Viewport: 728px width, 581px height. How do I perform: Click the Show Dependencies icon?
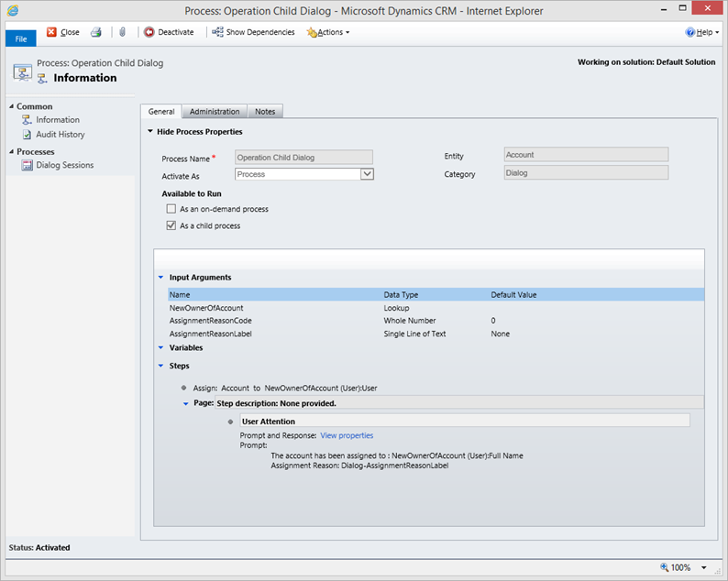point(217,32)
